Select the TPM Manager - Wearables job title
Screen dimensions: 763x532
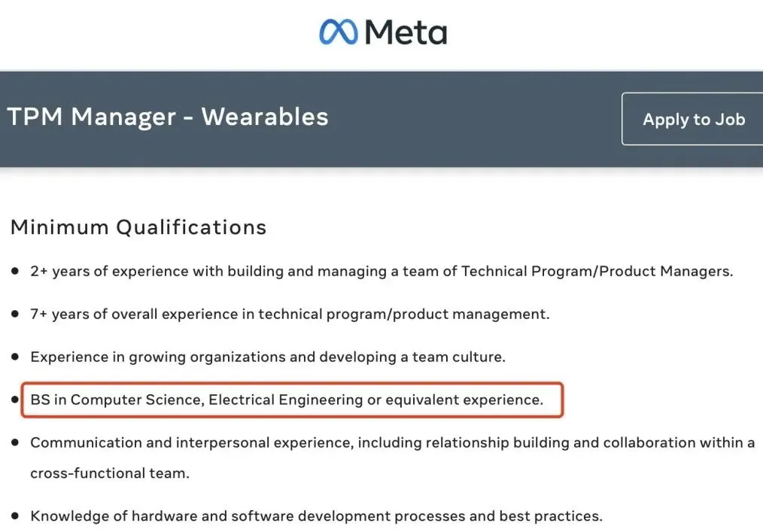click(168, 117)
